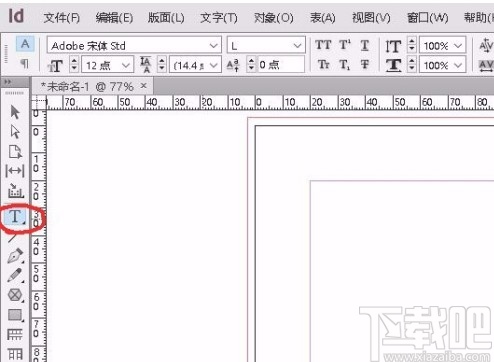Adjust the leading stepper arrows
Viewport: 494px width, 362px height.
click(161, 64)
